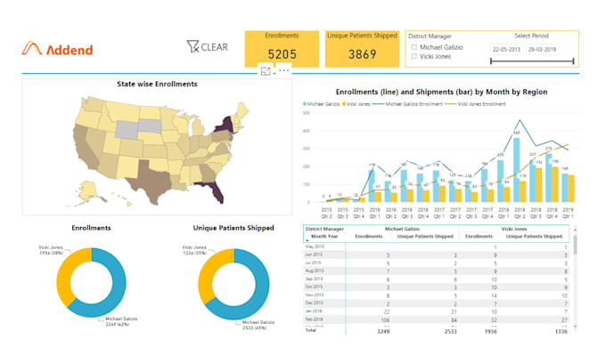Click the left handle of period slider
Screen dimensions: 606x364
coord(491,61)
